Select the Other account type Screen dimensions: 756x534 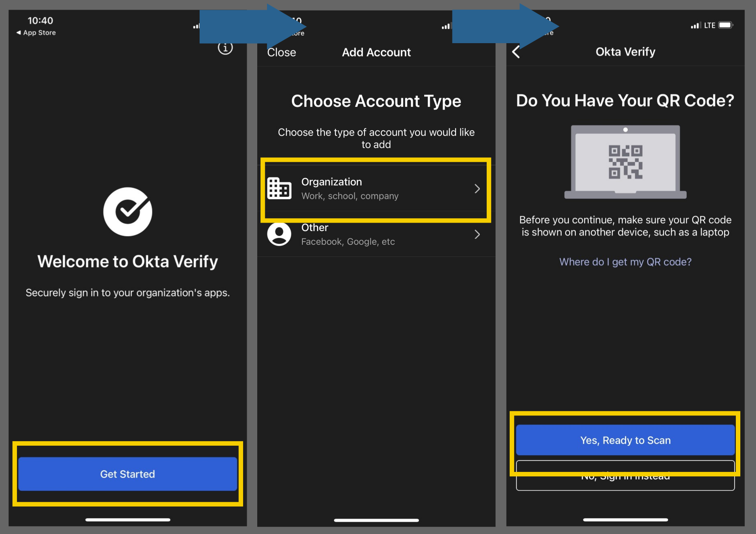click(376, 234)
